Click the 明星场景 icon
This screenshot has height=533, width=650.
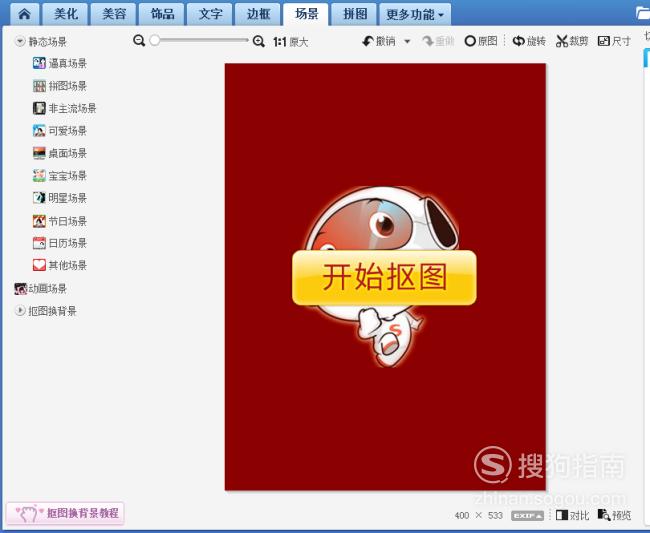tap(39, 198)
